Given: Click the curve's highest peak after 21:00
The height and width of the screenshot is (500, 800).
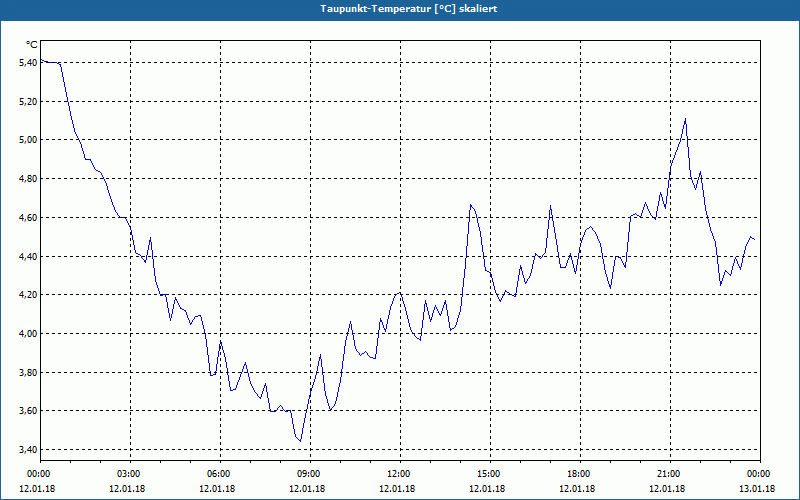Looking at the screenshot, I should pyautogui.click(x=685, y=119).
